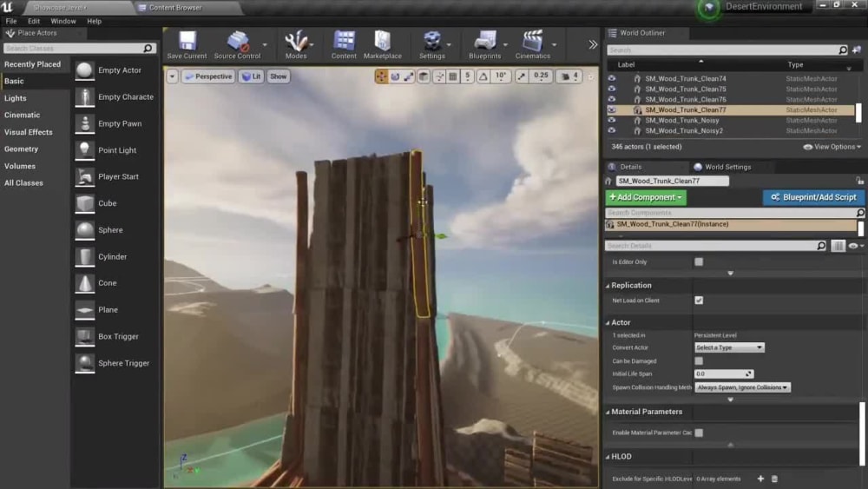The image size is (868, 489).
Task: Select the rotate gizmo tool in viewport
Action: click(395, 76)
